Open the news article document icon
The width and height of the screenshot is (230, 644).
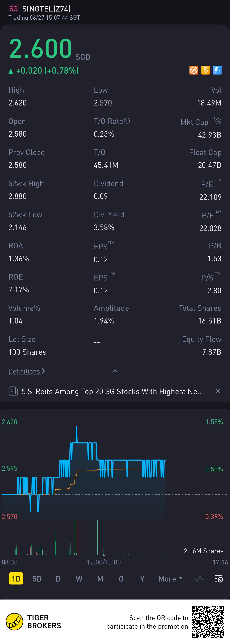tap(13, 391)
